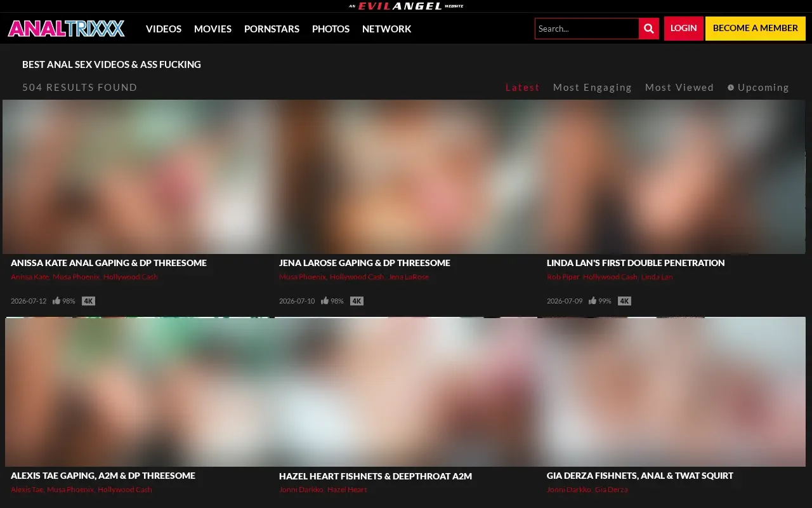Image resolution: width=812 pixels, height=508 pixels.
Task: Click 4K badge on 2026-07-09 entry
Action: (x=624, y=301)
